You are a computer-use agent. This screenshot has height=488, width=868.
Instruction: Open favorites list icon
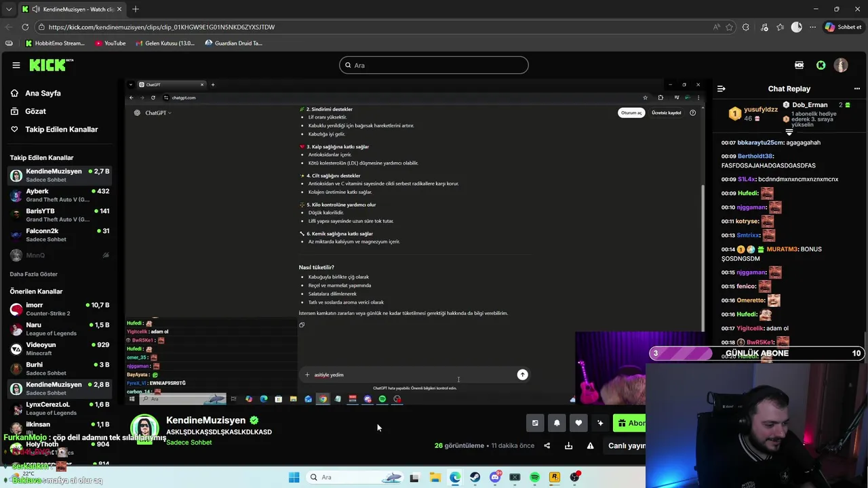click(781, 27)
